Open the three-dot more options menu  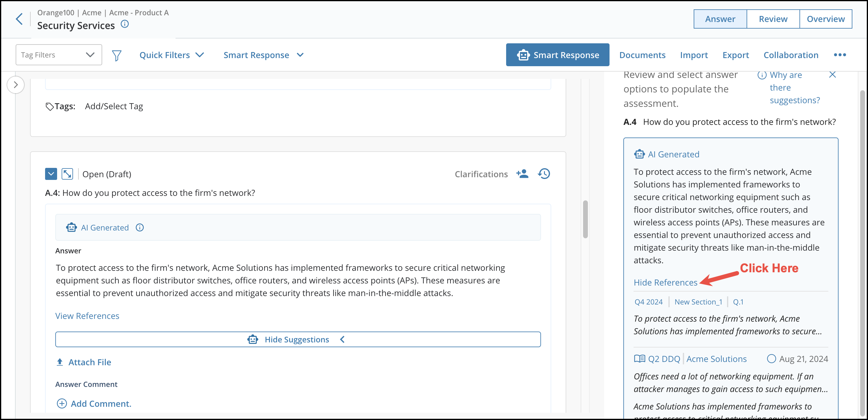pyautogui.click(x=840, y=55)
